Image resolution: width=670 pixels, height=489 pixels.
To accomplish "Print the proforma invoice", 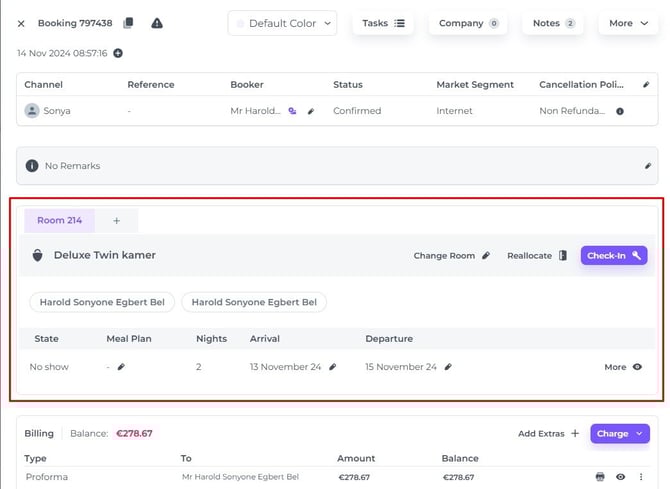I will (600, 477).
